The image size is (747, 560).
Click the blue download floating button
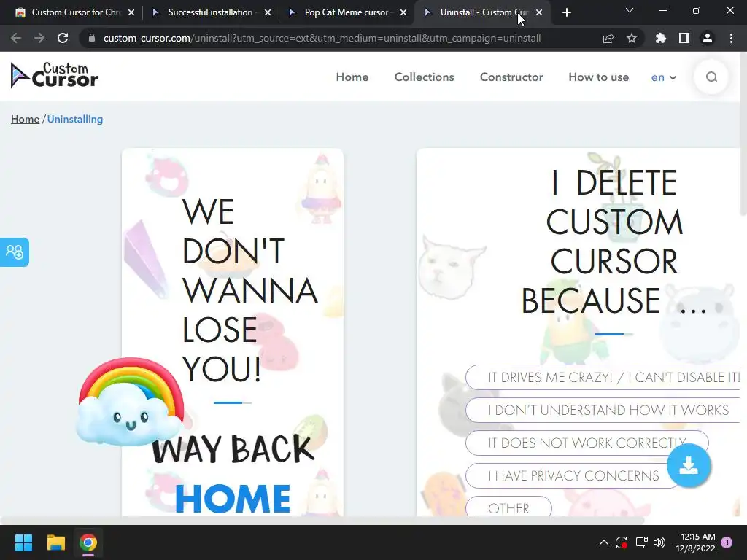689,465
